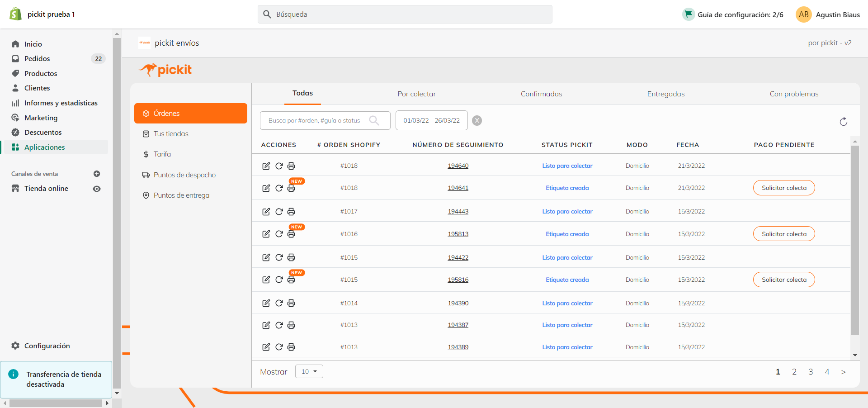Refresh the orders table using top-right reload icon
The height and width of the screenshot is (408, 868).
coord(843,122)
